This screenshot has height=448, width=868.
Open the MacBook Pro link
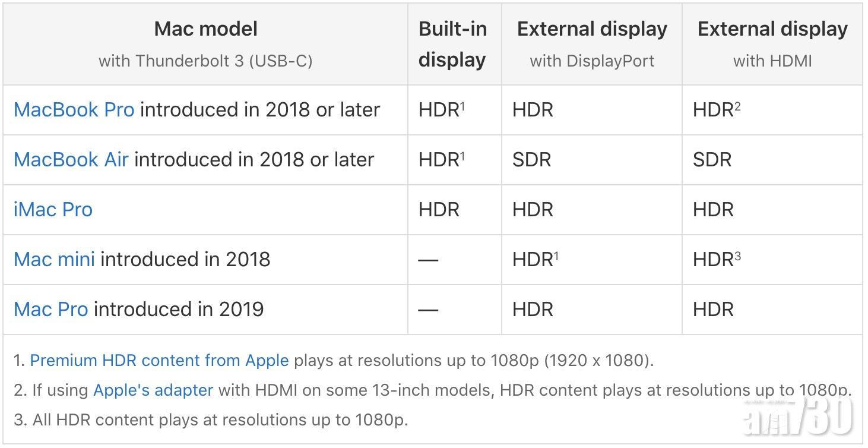tap(74, 110)
